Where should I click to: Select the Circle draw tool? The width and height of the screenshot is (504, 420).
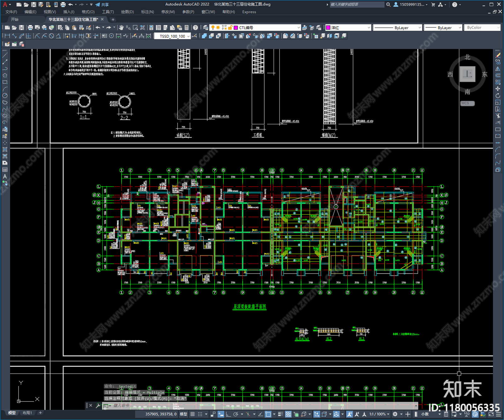5,95
